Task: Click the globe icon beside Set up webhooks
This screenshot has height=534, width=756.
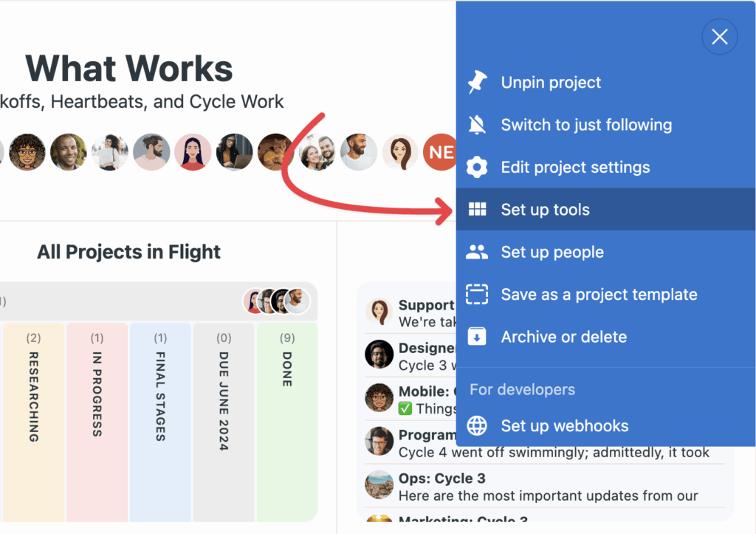Action: (x=478, y=426)
